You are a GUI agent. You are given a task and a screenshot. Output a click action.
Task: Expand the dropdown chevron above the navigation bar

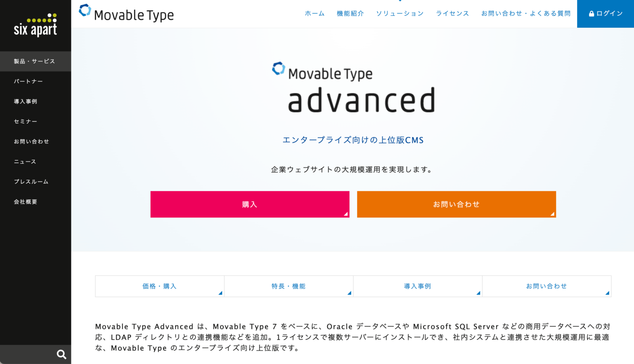click(399, 1)
